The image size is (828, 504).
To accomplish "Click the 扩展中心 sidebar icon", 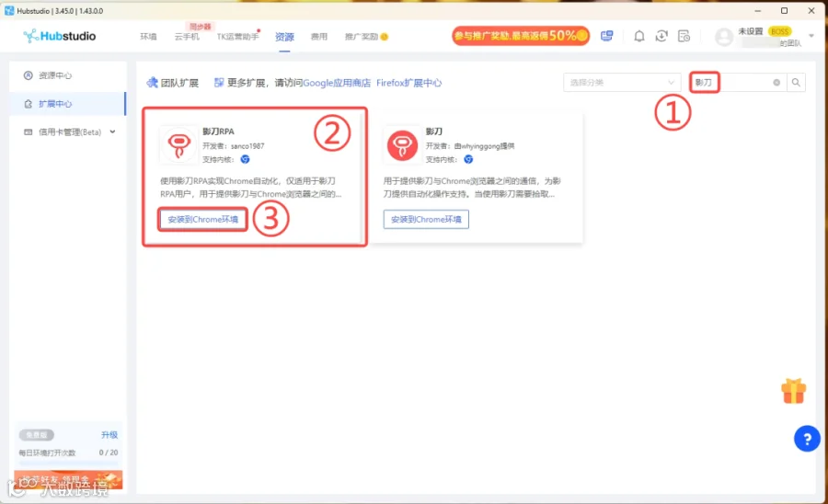I will click(x=29, y=104).
